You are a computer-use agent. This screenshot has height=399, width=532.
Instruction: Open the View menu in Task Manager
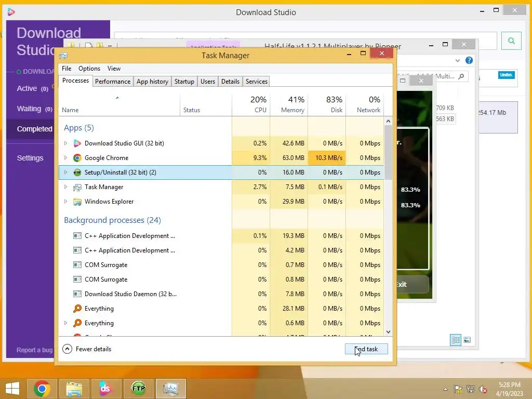point(114,69)
